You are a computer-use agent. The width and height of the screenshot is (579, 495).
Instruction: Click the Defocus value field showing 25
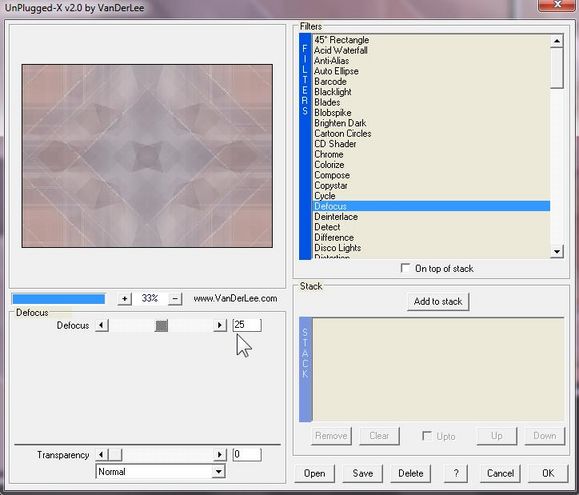[247, 325]
